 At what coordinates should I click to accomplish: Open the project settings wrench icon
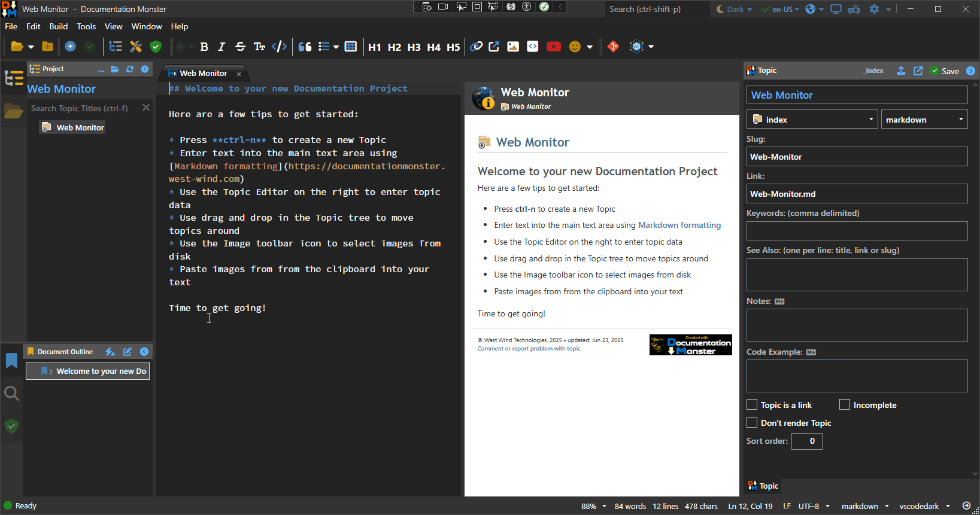click(136, 47)
